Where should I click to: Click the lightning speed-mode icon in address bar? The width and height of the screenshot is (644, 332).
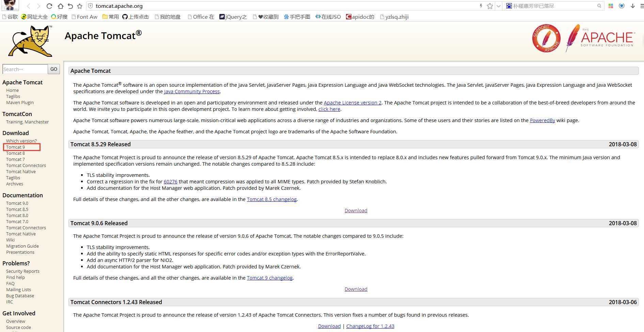(x=481, y=6)
